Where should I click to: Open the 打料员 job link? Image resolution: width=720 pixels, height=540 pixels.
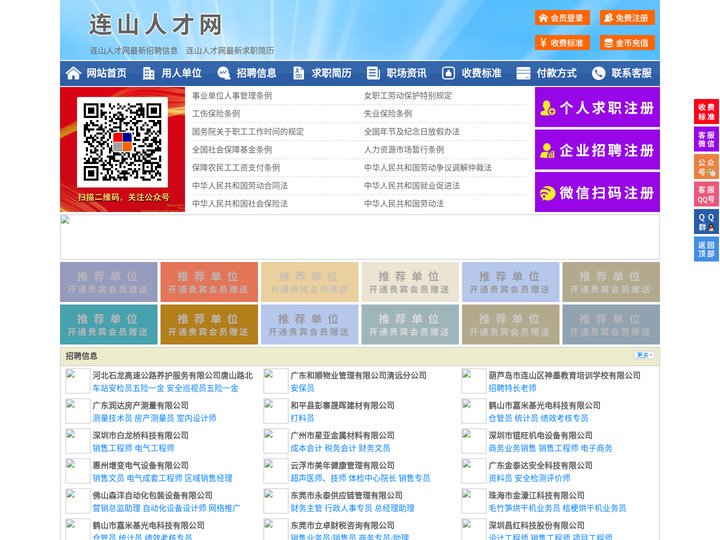[302, 418]
